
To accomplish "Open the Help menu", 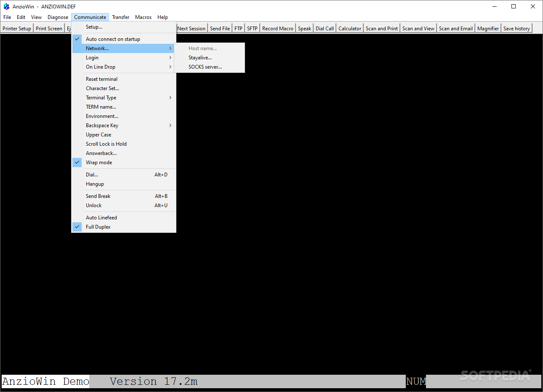I will pyautogui.click(x=162, y=17).
